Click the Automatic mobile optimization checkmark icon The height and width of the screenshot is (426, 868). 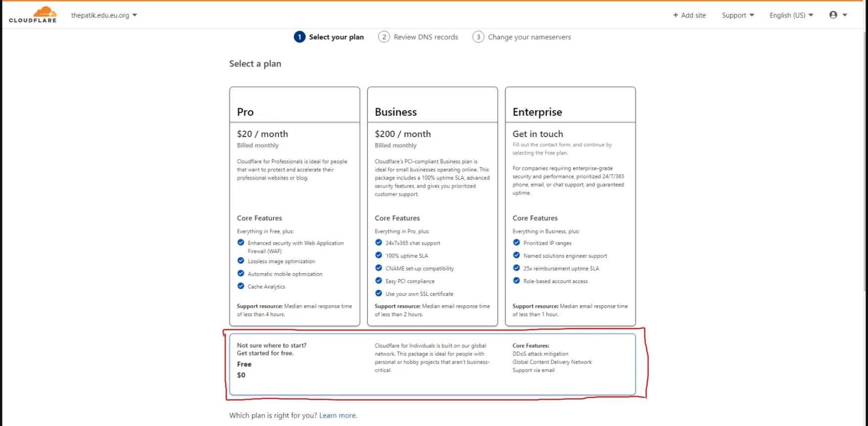241,273
